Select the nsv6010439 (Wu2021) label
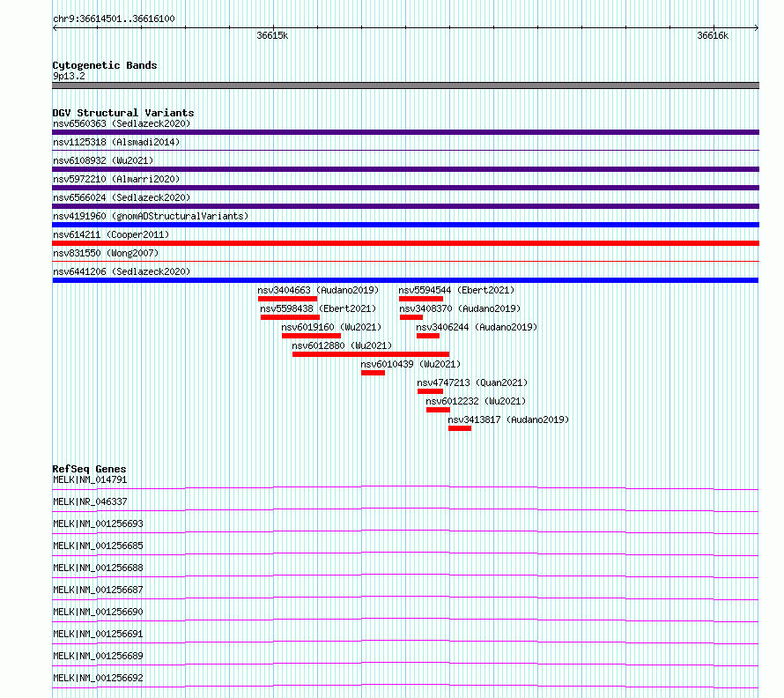 tap(410, 364)
